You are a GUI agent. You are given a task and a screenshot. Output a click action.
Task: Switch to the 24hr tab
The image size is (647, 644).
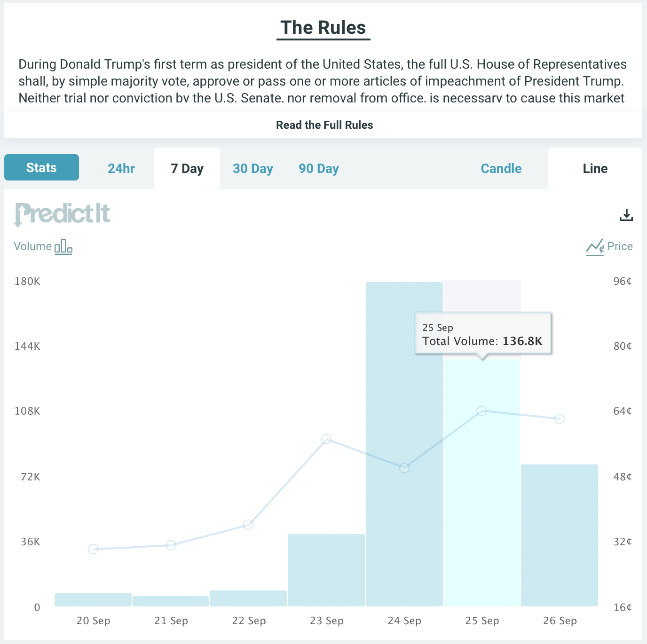[121, 168]
